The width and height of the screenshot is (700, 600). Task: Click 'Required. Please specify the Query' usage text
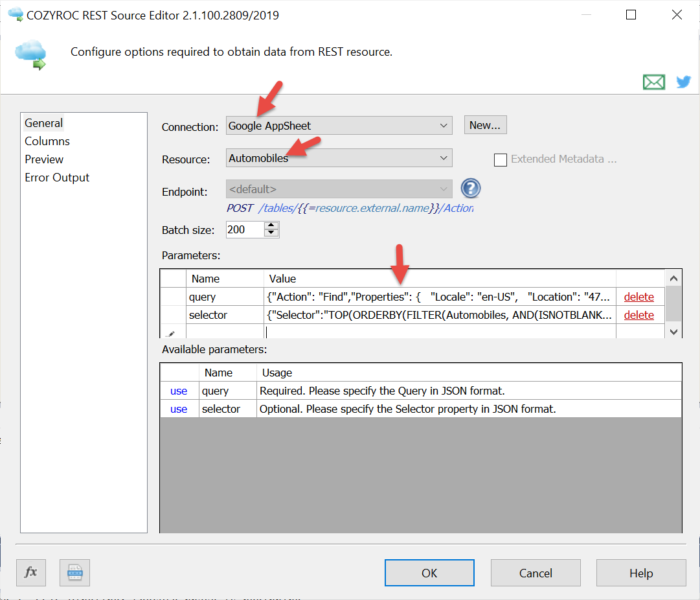(382, 391)
